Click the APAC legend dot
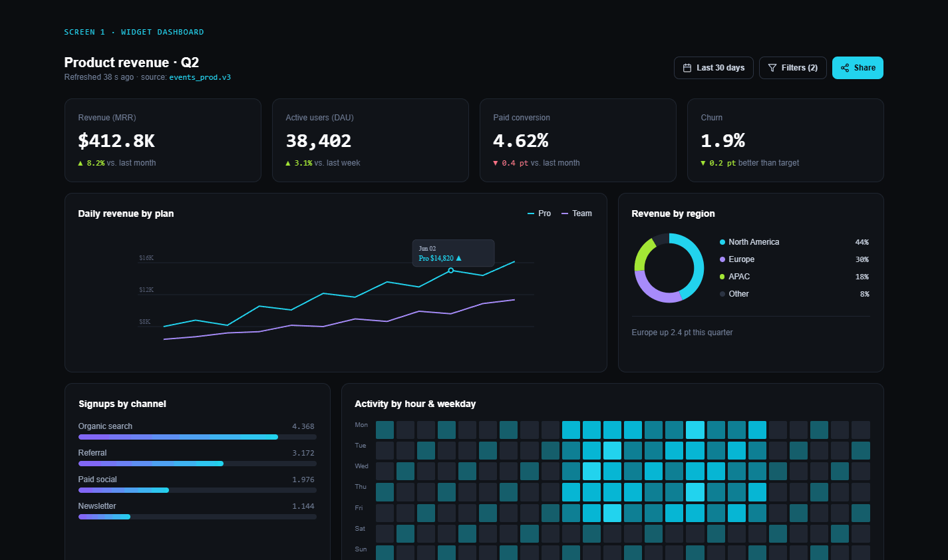 pyautogui.click(x=722, y=277)
